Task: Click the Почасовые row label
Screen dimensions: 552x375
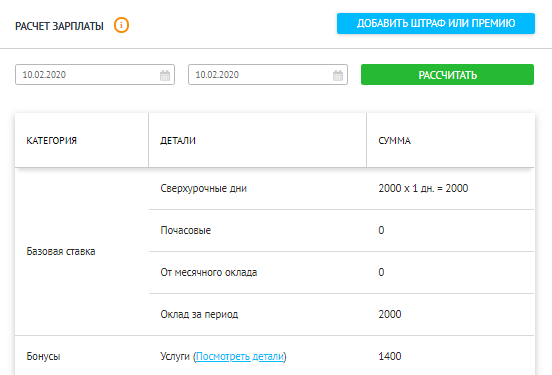Action: point(186,230)
